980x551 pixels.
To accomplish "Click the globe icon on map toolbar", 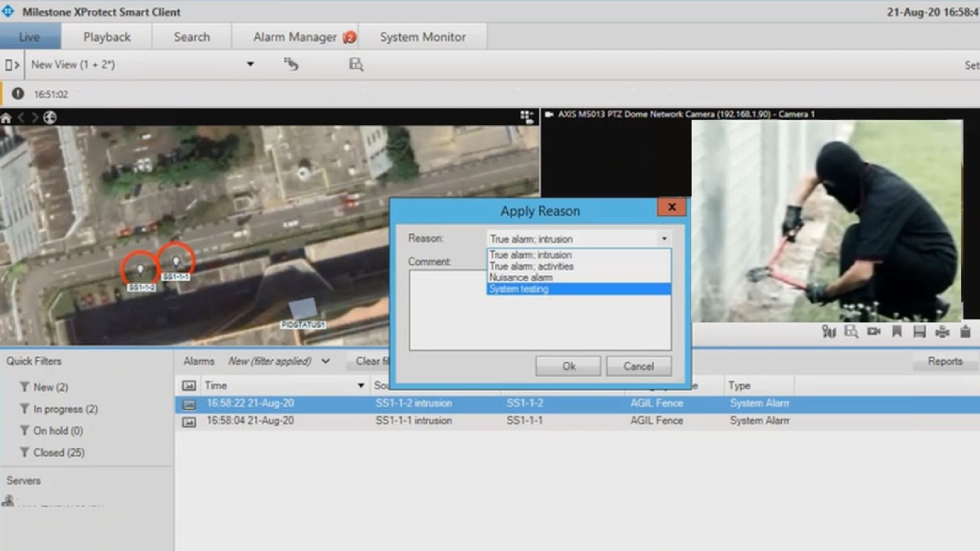I will pyautogui.click(x=50, y=118).
